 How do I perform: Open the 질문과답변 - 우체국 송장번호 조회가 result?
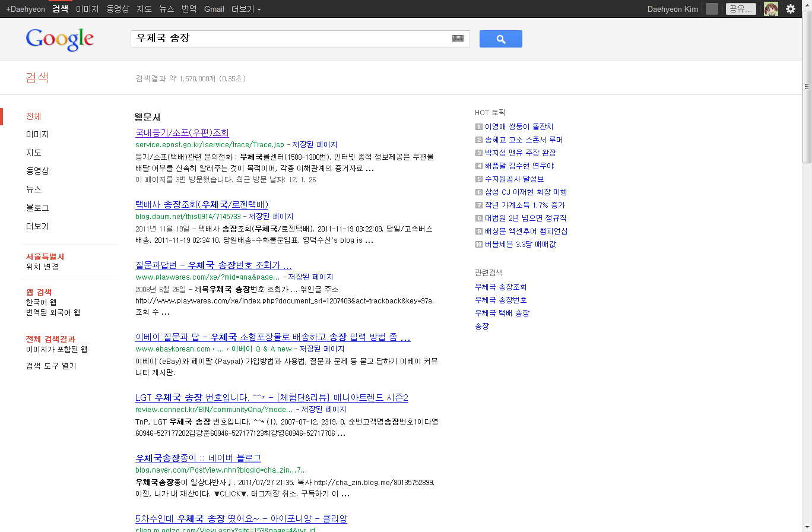pos(214,265)
